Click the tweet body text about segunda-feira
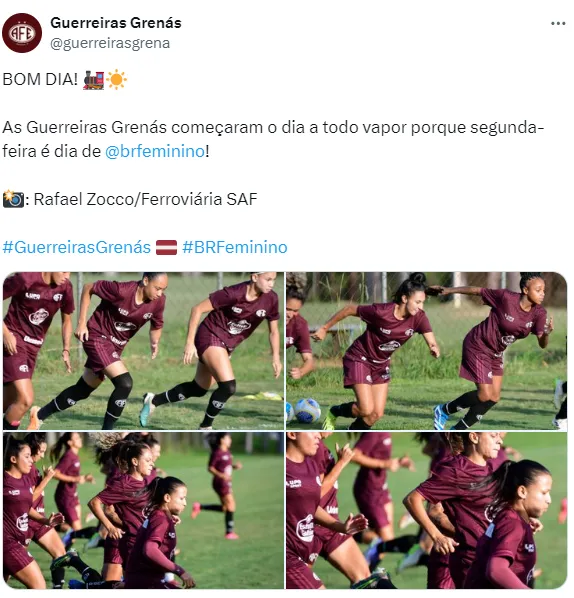Image resolution: width=574 pixels, height=598 pixels. [273, 139]
